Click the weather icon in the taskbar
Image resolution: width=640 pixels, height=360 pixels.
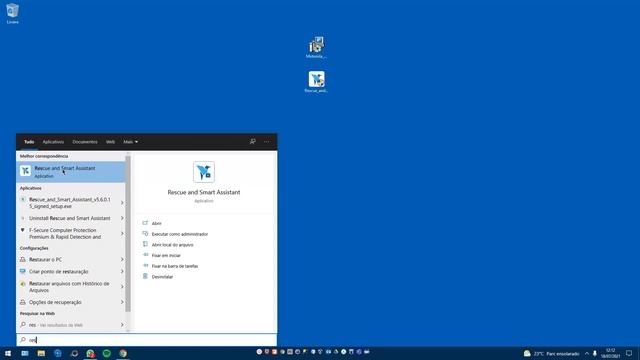527,353
